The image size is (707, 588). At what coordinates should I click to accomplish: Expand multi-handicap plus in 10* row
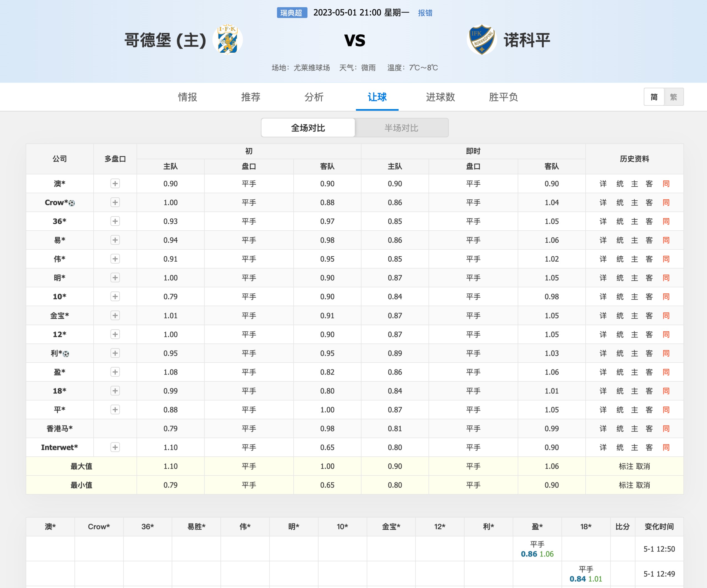pyautogui.click(x=115, y=296)
